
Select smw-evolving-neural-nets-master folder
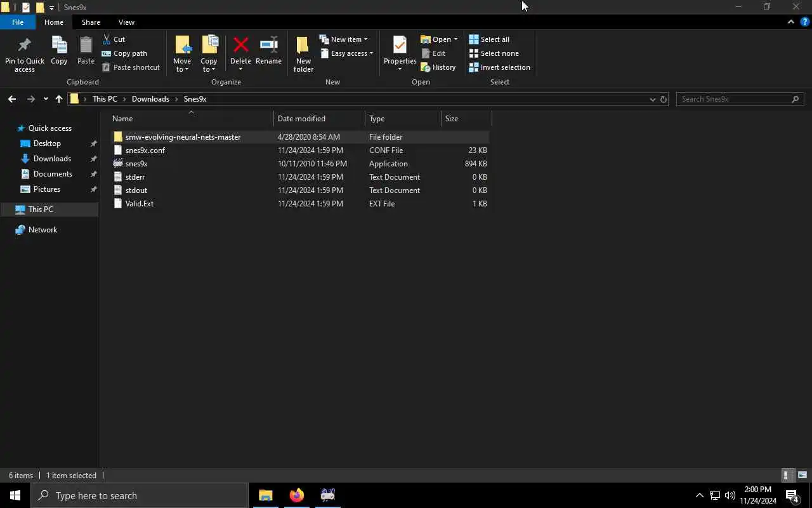pyautogui.click(x=299, y=137)
